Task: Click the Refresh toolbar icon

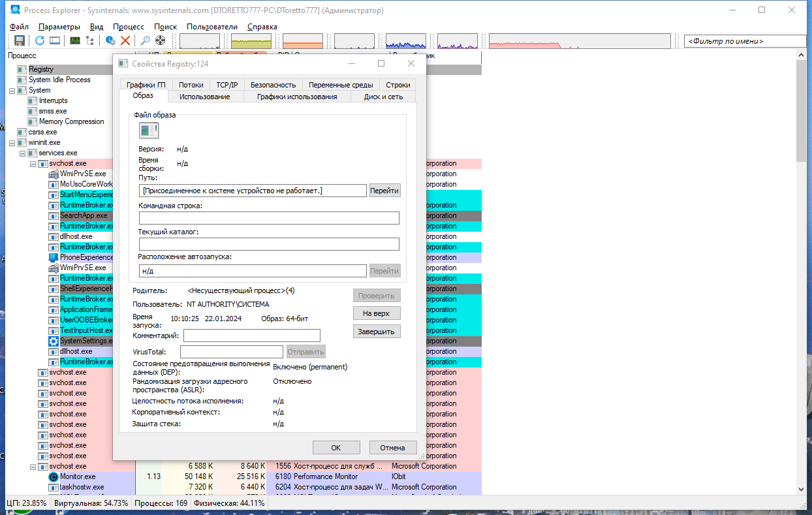Action: (x=40, y=40)
